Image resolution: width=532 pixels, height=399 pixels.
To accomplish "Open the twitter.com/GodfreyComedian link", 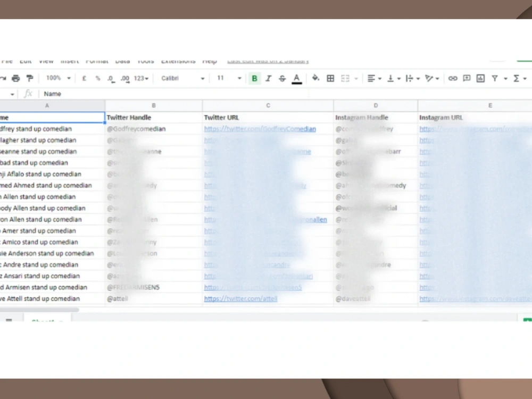I will (260, 129).
